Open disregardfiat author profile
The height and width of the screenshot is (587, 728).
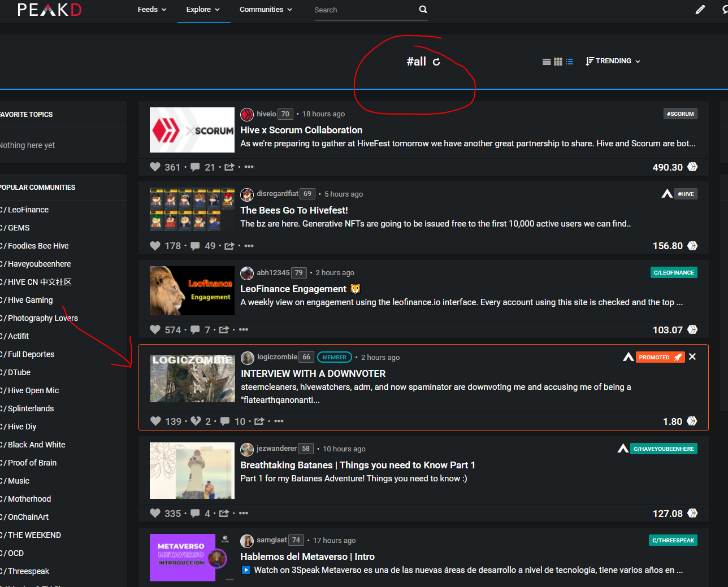pos(278,194)
